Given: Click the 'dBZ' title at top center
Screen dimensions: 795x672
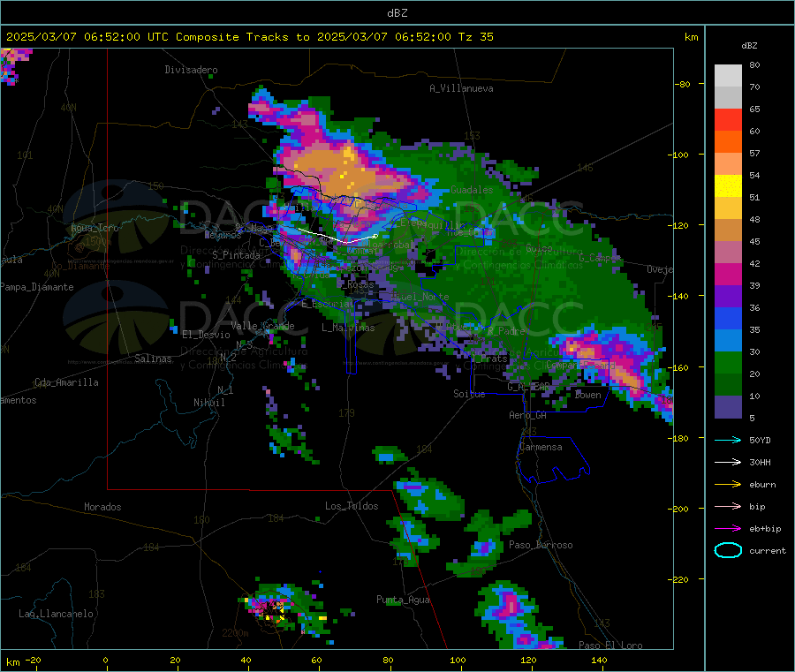Looking at the screenshot, I should point(397,13).
